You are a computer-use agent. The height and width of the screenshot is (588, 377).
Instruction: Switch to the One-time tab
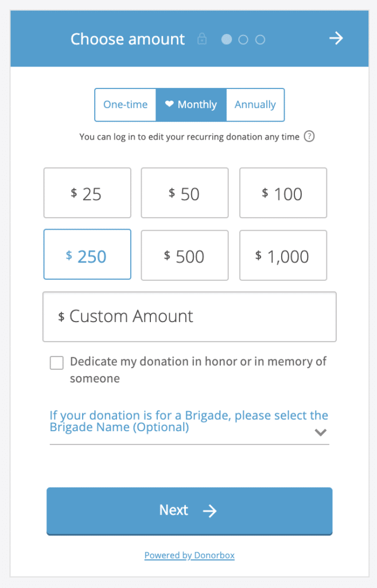click(x=125, y=105)
